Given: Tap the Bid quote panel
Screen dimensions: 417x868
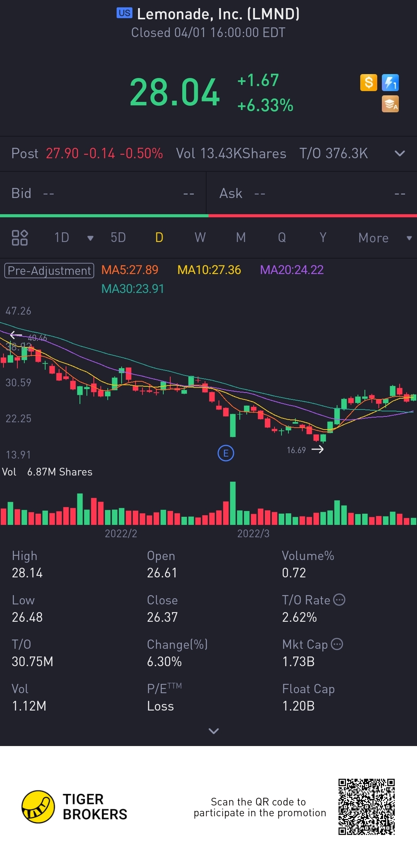Looking at the screenshot, I should tap(103, 193).
